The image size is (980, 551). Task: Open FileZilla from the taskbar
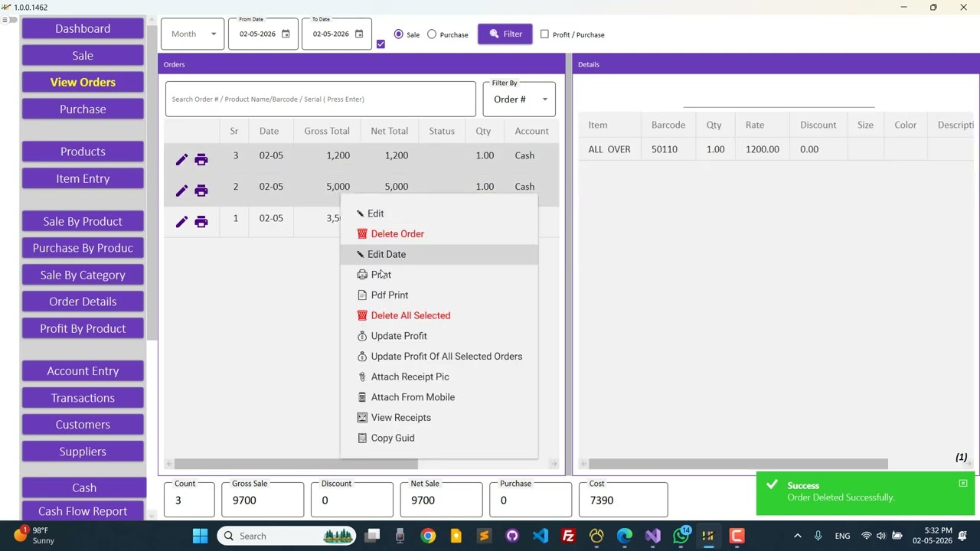click(568, 536)
